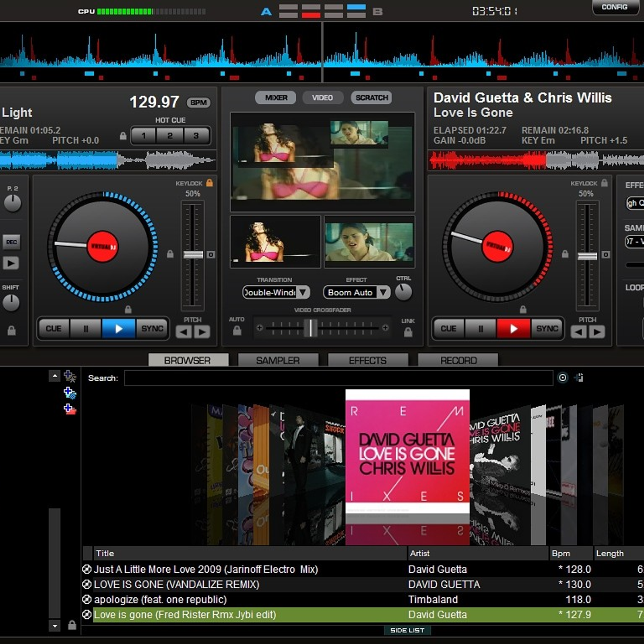Viewport: 644px width, 644px height.
Task: Toggle right deck KEYLOCK padlock
Action: point(605,183)
